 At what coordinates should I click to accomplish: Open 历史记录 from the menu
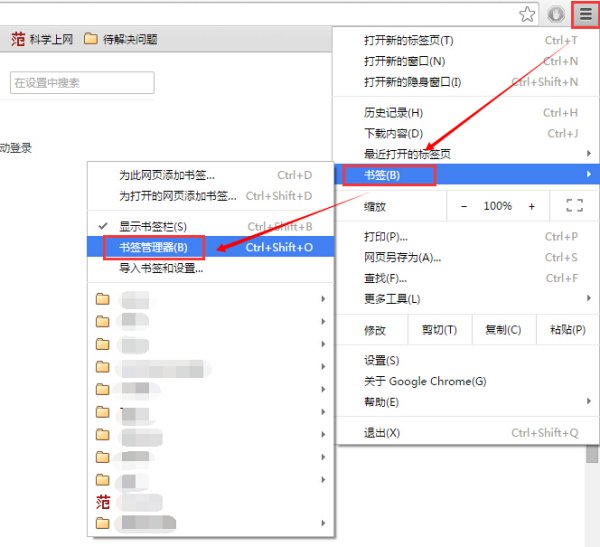[x=393, y=113]
